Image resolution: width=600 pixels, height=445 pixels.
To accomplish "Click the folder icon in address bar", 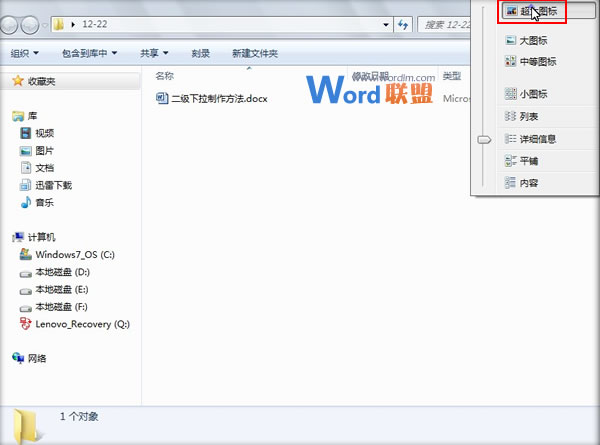I will coord(59,24).
